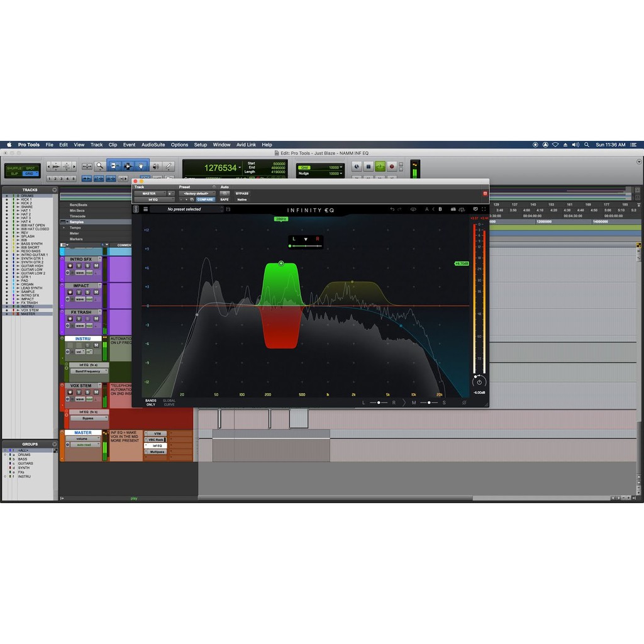The height and width of the screenshot is (644, 644).
Task: Open the auto read automation mode dropdown
Action: (x=86, y=445)
